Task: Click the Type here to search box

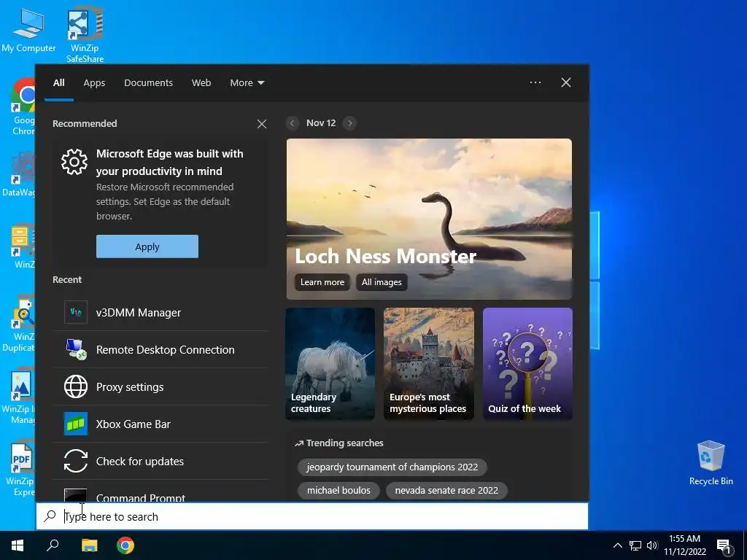Action: coord(312,516)
